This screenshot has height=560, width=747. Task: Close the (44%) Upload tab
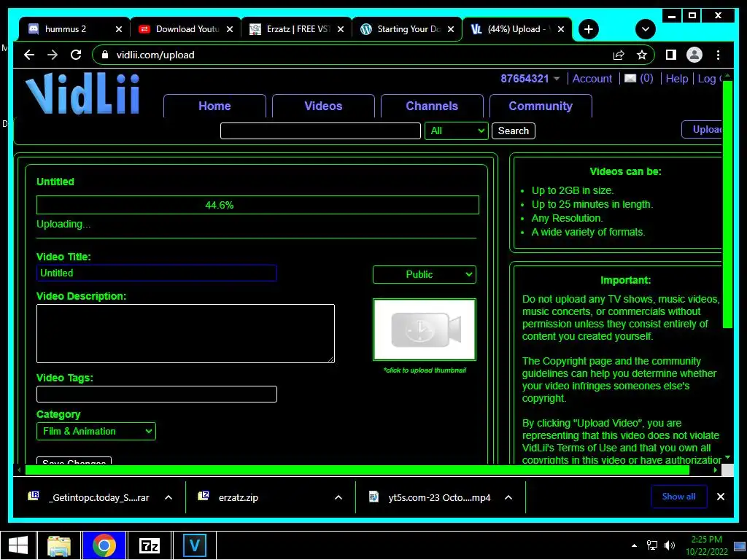(x=561, y=29)
